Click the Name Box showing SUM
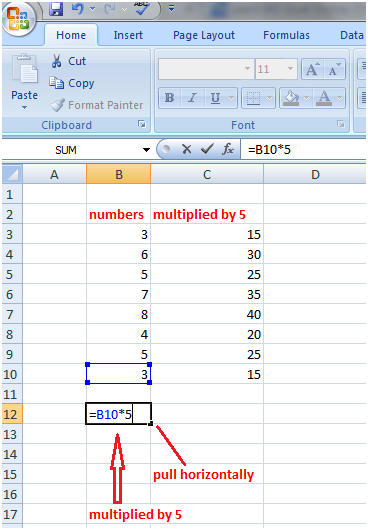This screenshot has height=530, width=368. [x=71, y=150]
